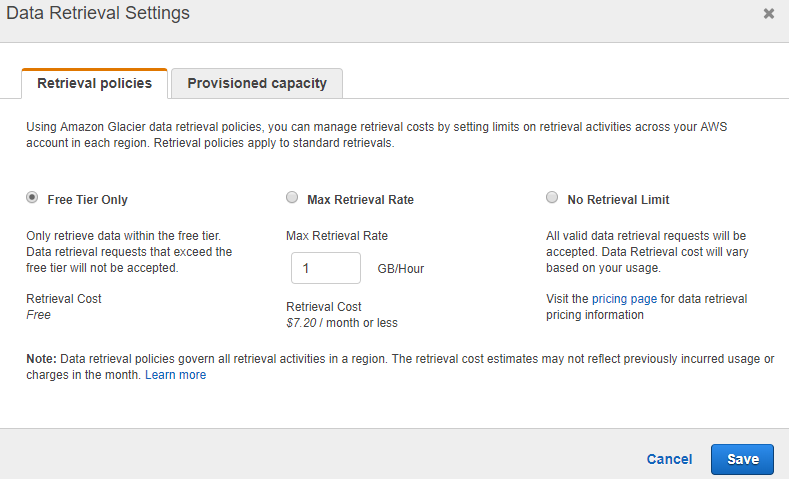Save the retrieval policy settings
789x479 pixels.
(x=743, y=459)
